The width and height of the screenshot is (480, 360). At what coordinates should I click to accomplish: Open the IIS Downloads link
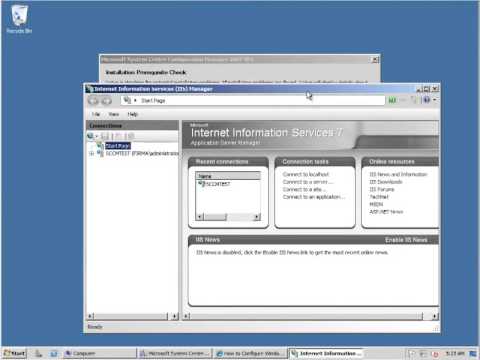386,182
